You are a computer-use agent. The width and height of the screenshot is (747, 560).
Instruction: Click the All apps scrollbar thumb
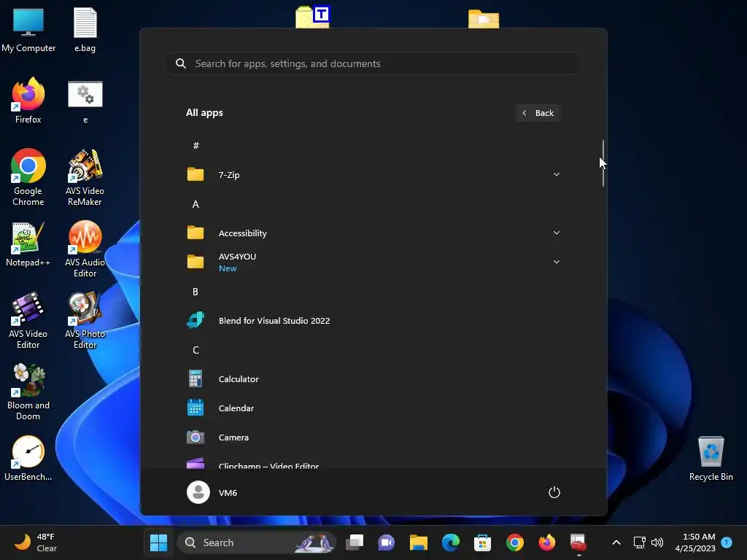[603, 163]
